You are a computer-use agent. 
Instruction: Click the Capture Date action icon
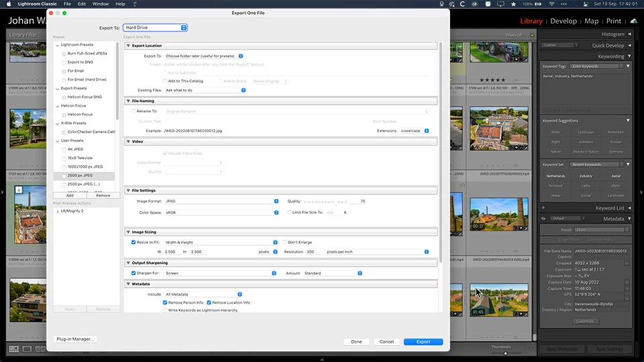(627, 282)
